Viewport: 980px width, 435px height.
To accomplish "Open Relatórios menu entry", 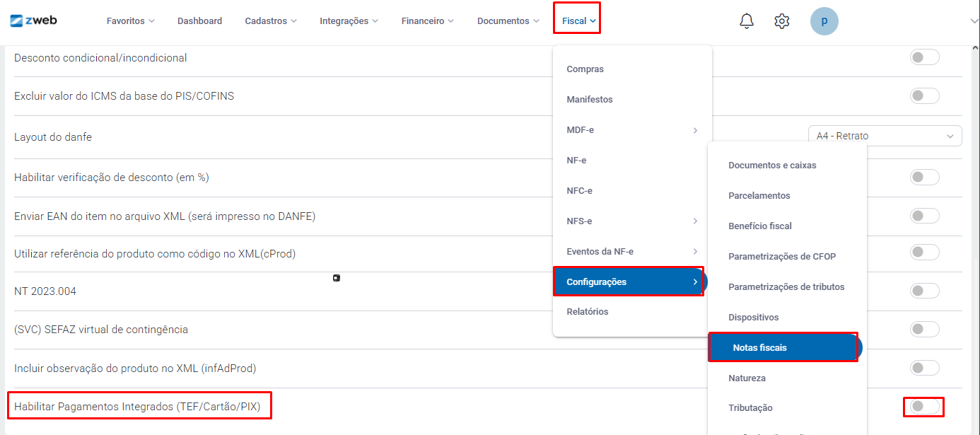I will [x=587, y=312].
